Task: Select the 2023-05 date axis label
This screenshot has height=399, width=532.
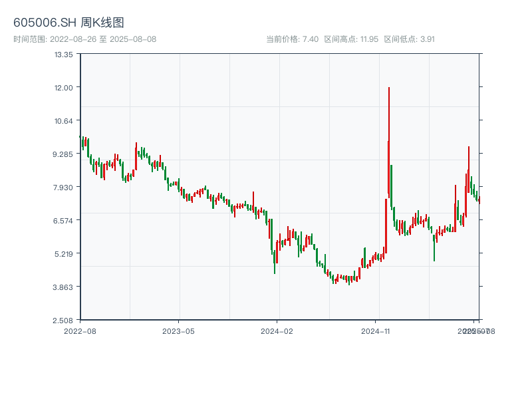Action: (178, 331)
